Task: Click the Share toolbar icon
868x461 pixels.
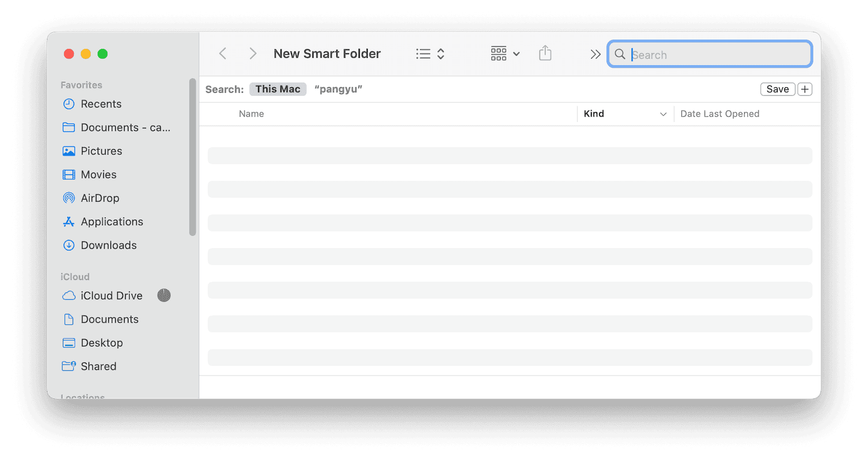Action: pos(545,53)
